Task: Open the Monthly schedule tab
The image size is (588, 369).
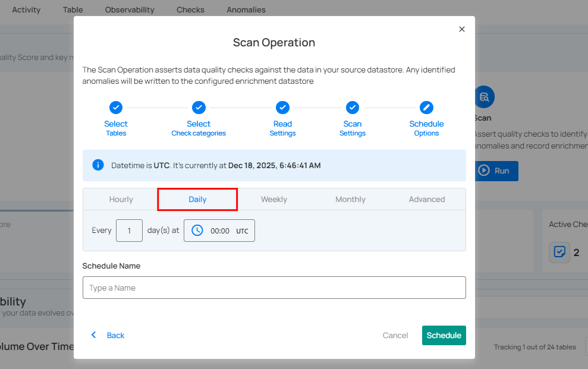Action: click(x=350, y=200)
